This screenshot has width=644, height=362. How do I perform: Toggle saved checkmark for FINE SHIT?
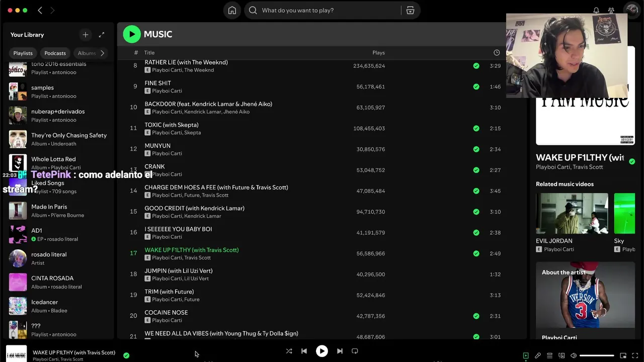pyautogui.click(x=476, y=86)
